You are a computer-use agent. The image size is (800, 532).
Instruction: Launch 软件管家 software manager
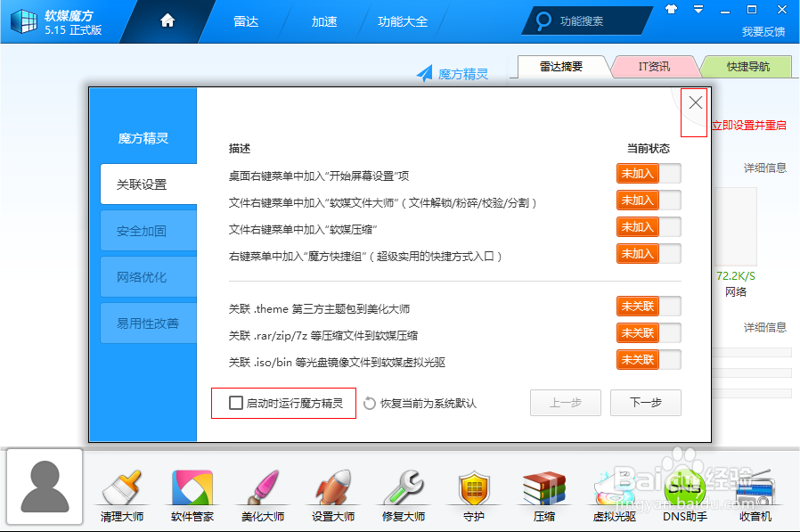coord(192,495)
